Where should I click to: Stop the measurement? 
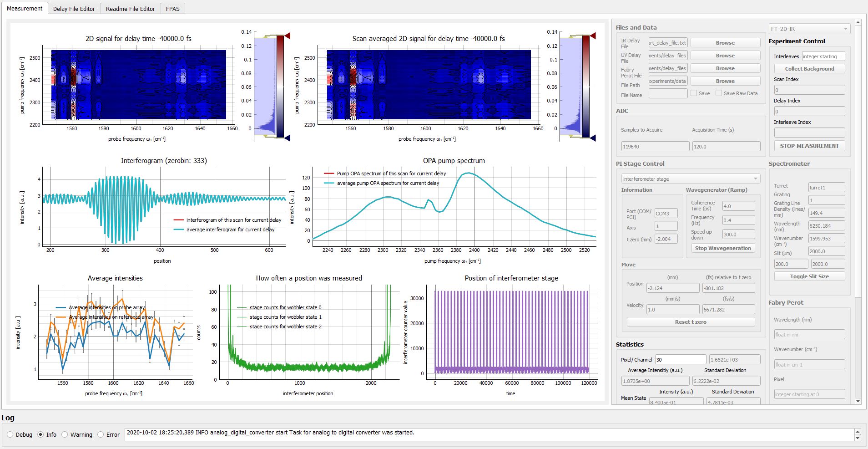[x=810, y=146]
